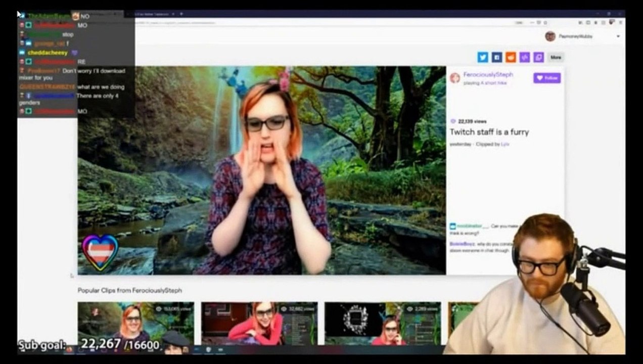This screenshot has height=364, width=643.
Task: Click the logged-in user avatar in header
Action: pyautogui.click(x=550, y=36)
